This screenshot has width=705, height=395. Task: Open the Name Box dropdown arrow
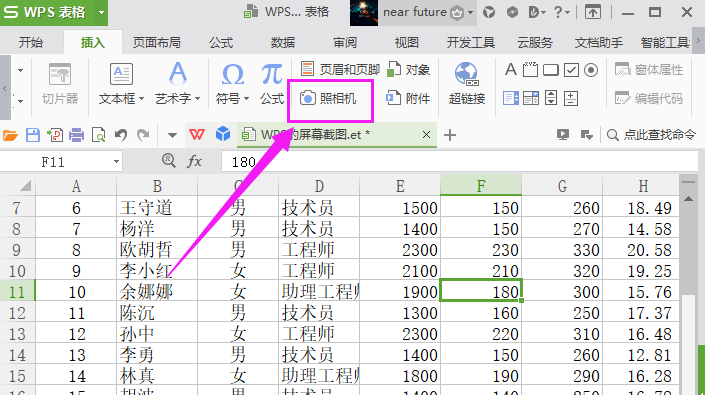[116, 161]
